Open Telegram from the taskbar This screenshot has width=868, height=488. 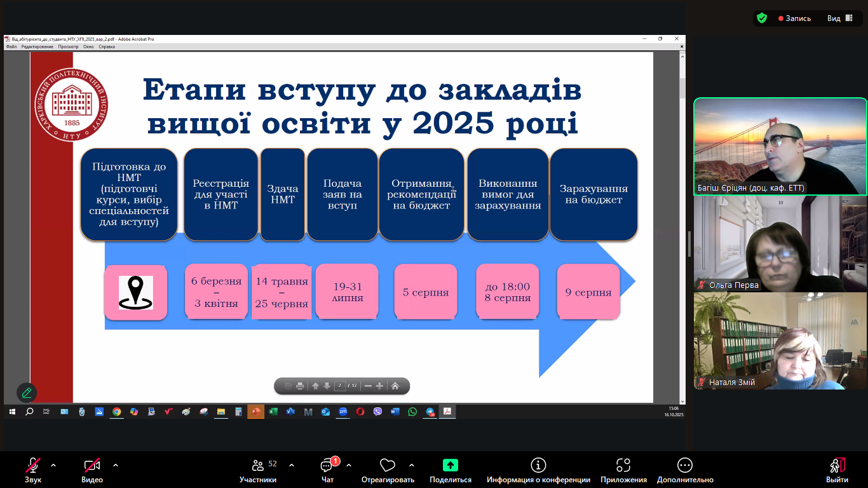coord(430,412)
